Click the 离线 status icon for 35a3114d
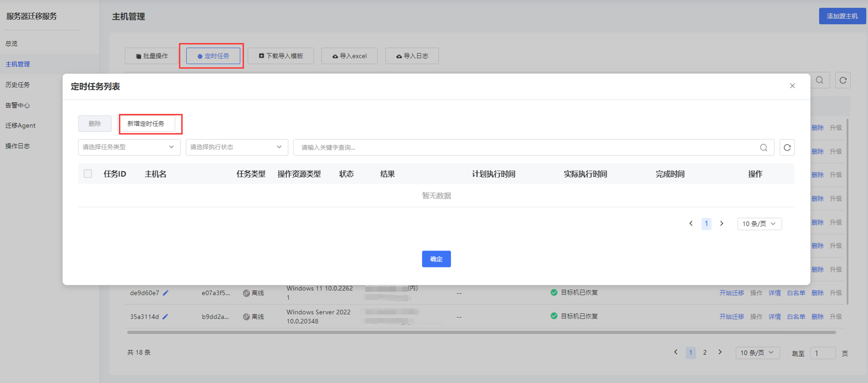This screenshot has height=383, width=868. coord(246,317)
